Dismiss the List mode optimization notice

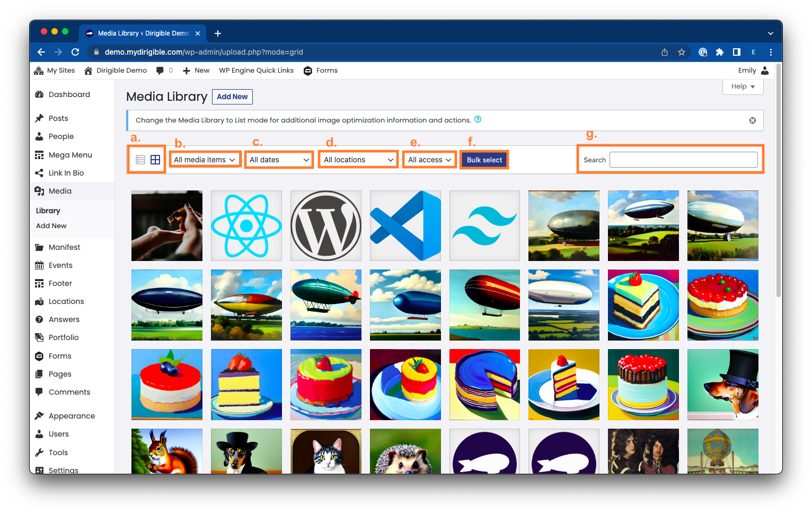pyautogui.click(x=753, y=120)
